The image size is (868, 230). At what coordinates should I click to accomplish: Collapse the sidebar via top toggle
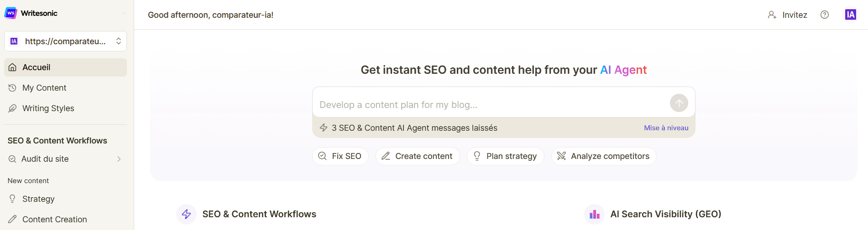pyautogui.click(x=124, y=13)
